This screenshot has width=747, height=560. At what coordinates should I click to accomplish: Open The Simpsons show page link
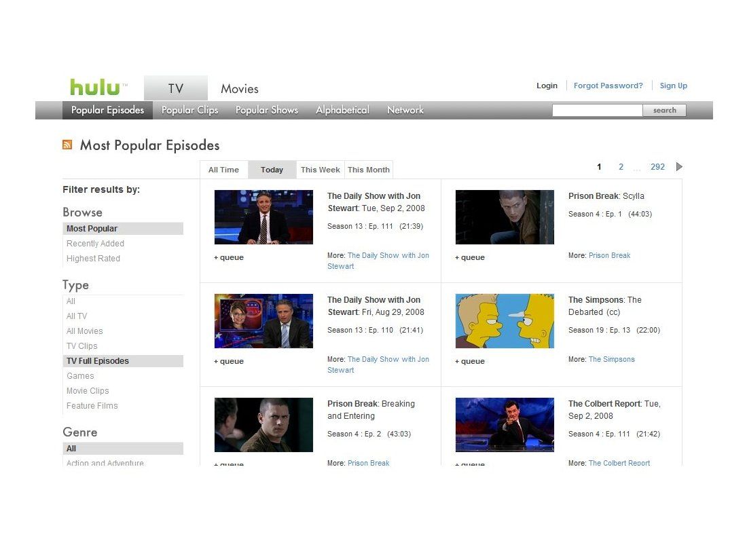(x=612, y=359)
